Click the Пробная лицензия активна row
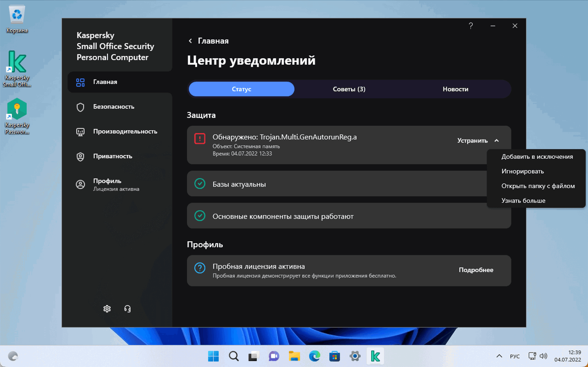 (349, 271)
